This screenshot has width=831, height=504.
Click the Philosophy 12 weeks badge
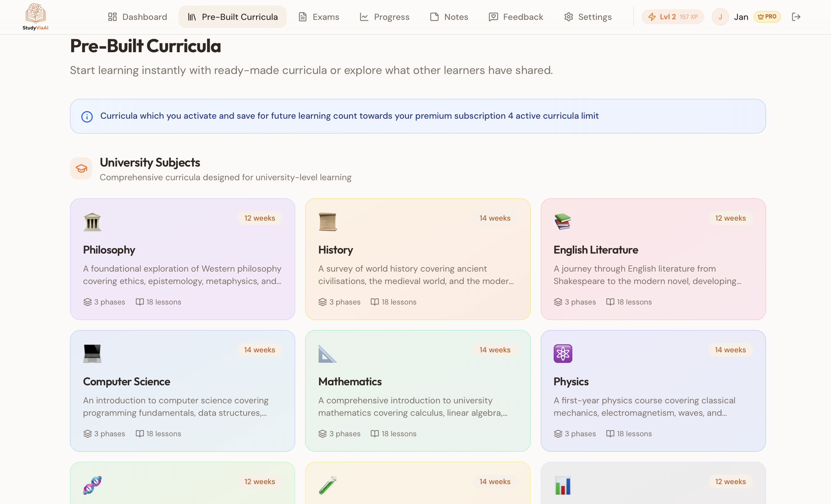tap(260, 218)
